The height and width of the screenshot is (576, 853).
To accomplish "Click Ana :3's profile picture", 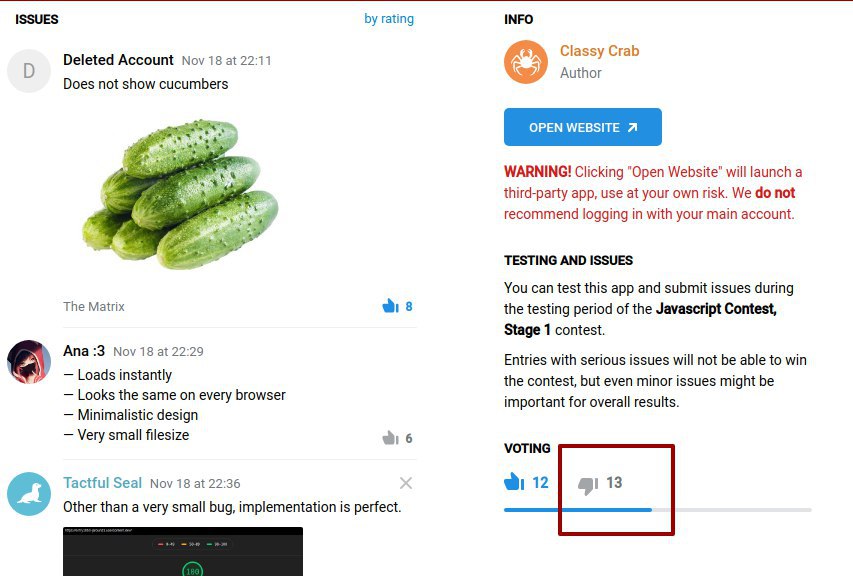I will point(29,362).
